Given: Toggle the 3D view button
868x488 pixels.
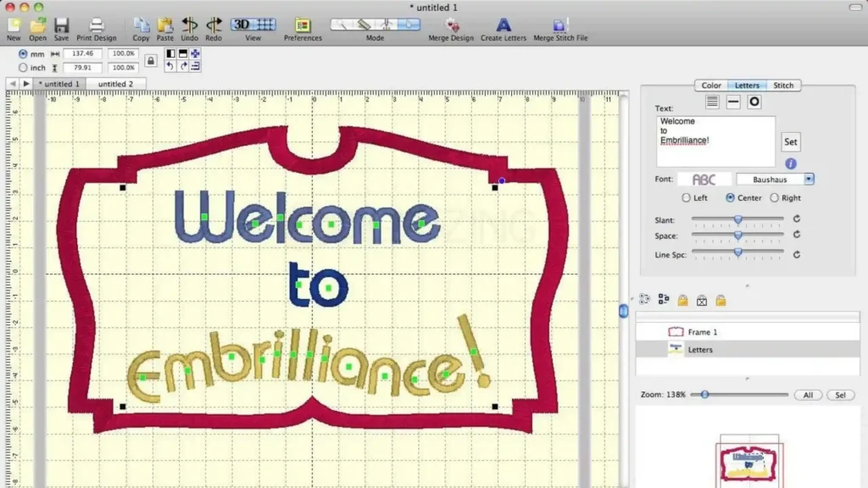Looking at the screenshot, I should tap(242, 25).
